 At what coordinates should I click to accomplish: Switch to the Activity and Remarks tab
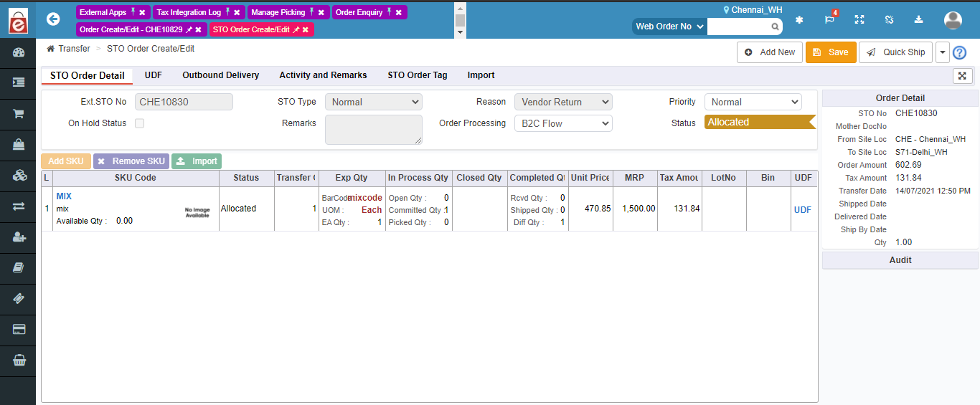(323, 75)
